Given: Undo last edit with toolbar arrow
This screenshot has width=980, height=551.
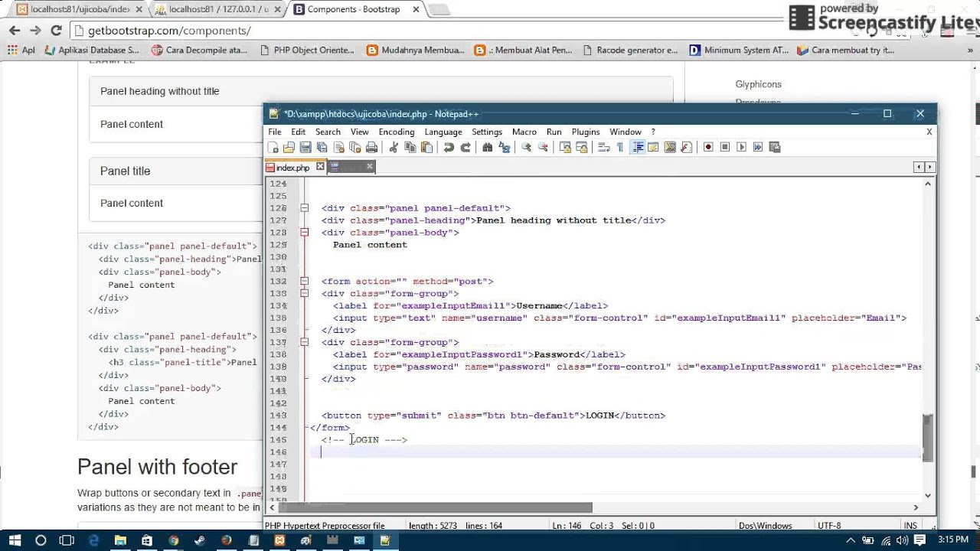Looking at the screenshot, I should click(x=449, y=147).
